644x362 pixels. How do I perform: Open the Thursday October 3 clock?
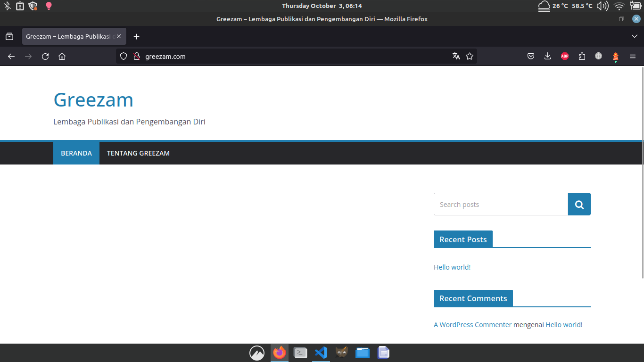(322, 6)
